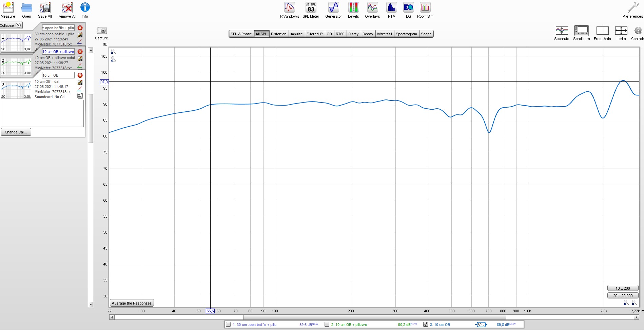Change trace colour for '30 cm open baffle'
This screenshot has width=644, height=330.
pos(80,41)
